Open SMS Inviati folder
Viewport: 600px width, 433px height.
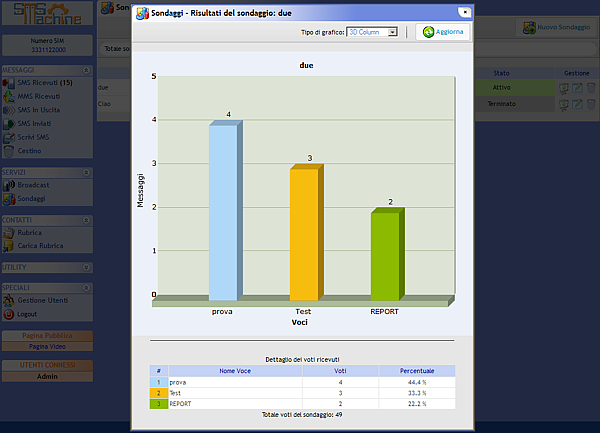pyautogui.click(x=34, y=124)
